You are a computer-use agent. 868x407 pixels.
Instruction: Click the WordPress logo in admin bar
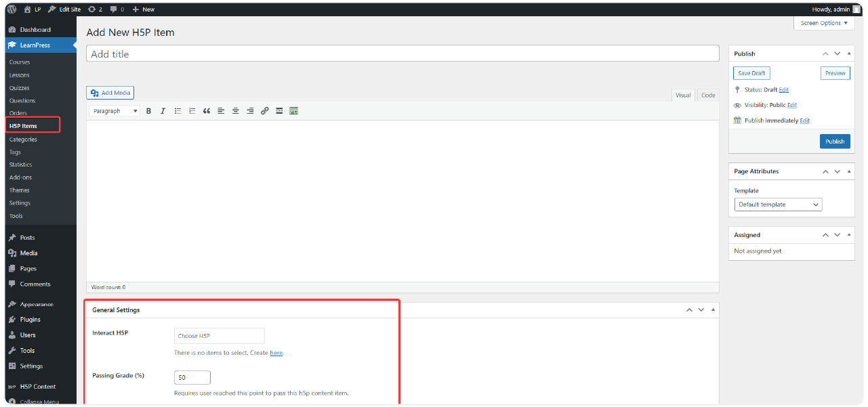[12, 9]
